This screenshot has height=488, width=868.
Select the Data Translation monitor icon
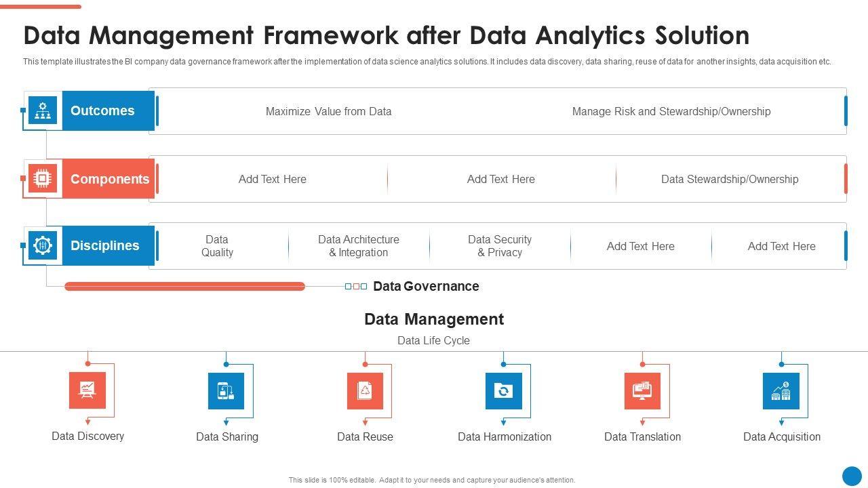(x=642, y=391)
